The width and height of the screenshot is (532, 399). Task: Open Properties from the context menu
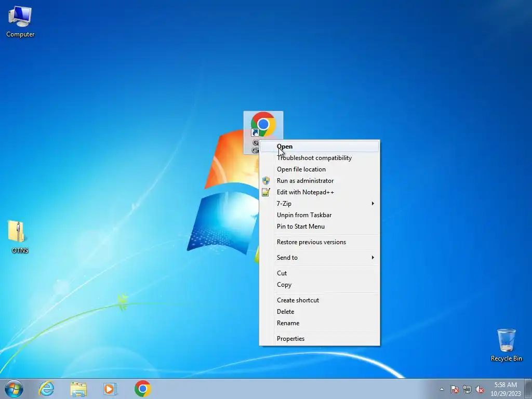pyautogui.click(x=320, y=339)
